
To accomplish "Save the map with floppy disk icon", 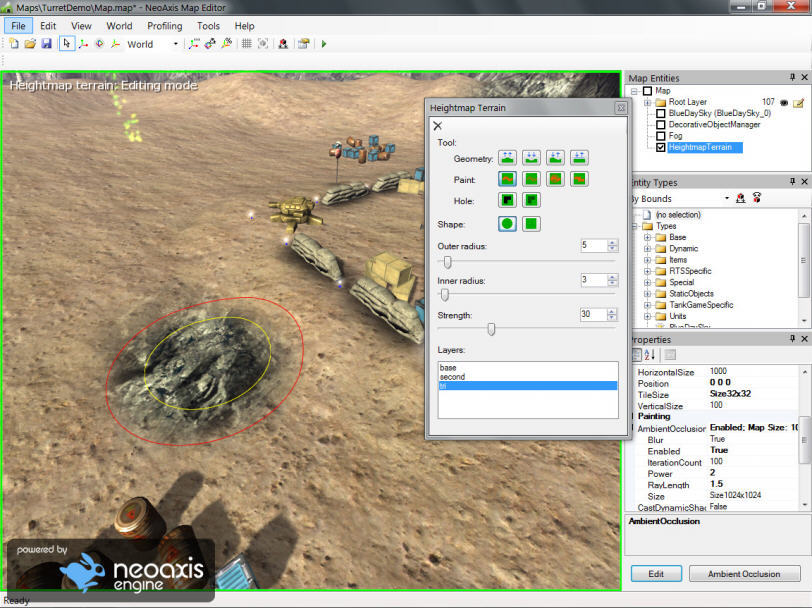I will point(47,44).
